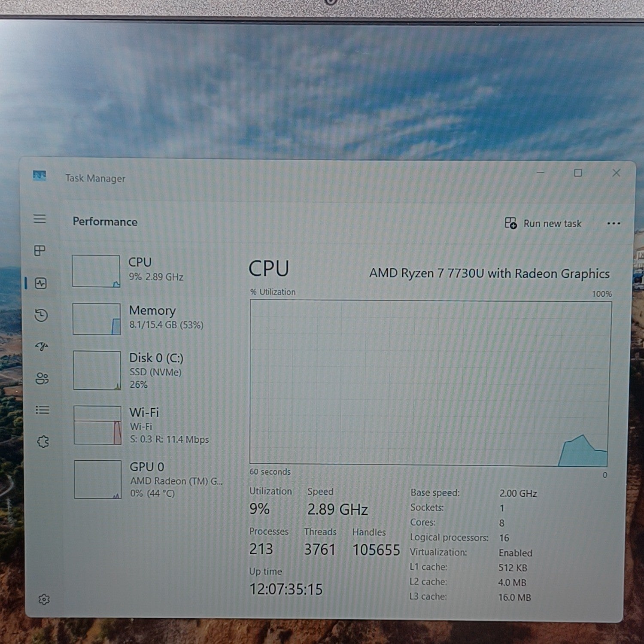Viewport: 644px width, 644px height.
Task: Click the L3 cache 16.0 MB value
Action: (x=514, y=597)
